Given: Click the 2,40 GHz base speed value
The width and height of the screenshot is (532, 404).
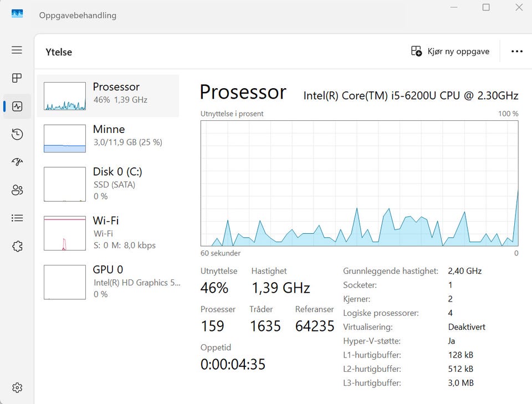Looking at the screenshot, I should (465, 271).
